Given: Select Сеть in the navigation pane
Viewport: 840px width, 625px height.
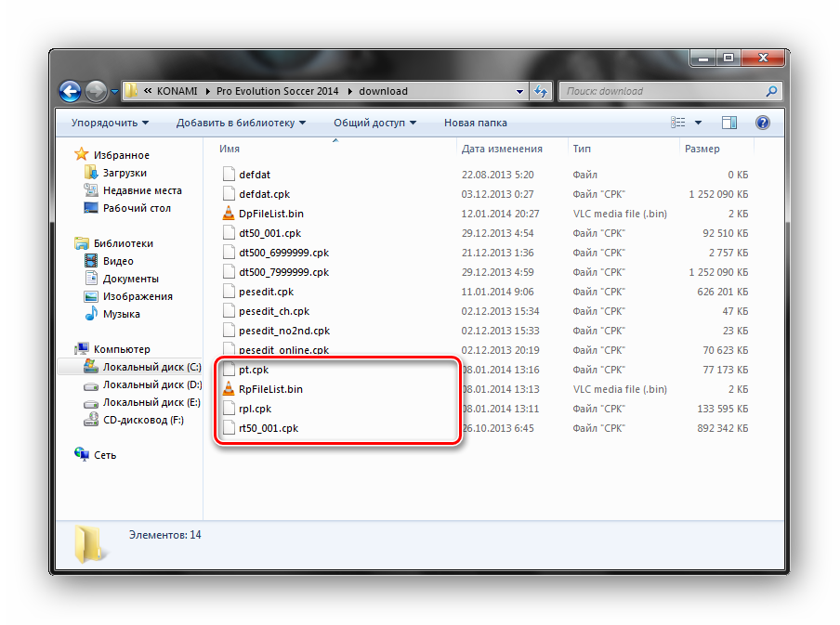Looking at the screenshot, I should click(x=105, y=455).
